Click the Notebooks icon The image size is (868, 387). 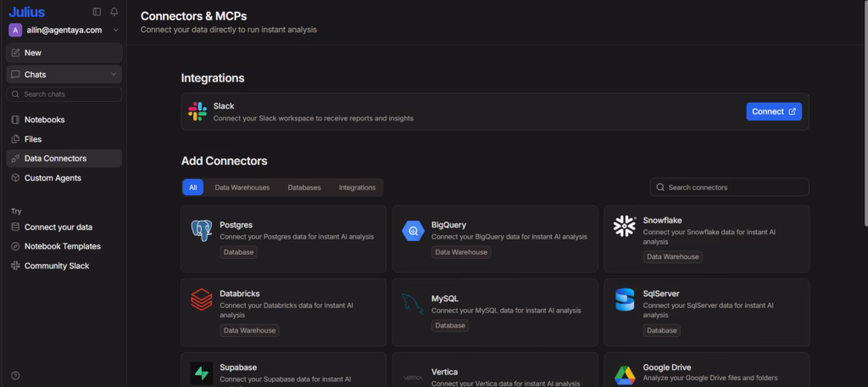(x=15, y=120)
